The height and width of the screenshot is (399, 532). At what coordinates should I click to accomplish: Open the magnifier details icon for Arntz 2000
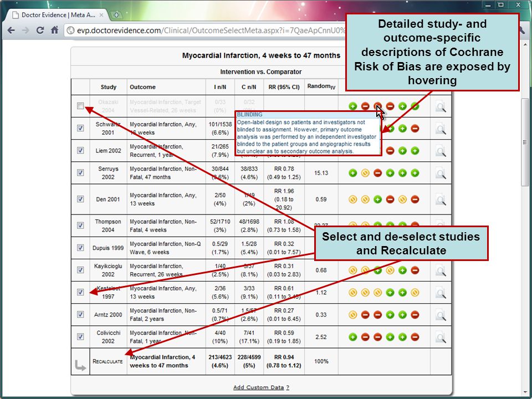(x=441, y=315)
